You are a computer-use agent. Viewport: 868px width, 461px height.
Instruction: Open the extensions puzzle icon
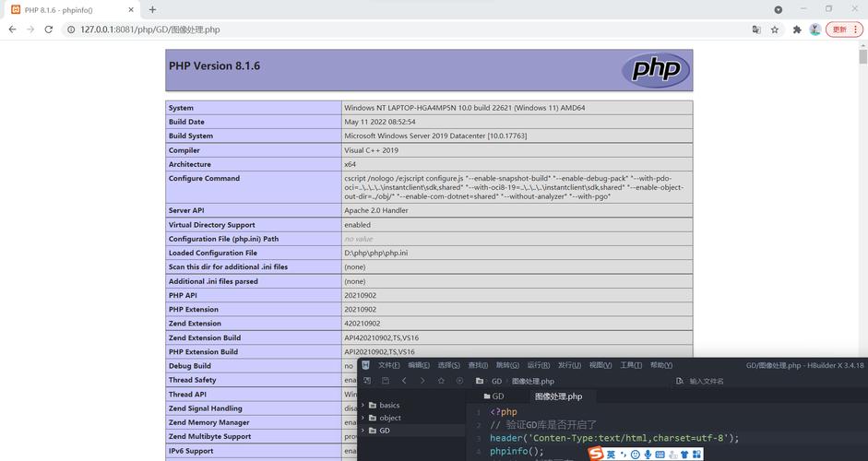[x=797, y=30]
